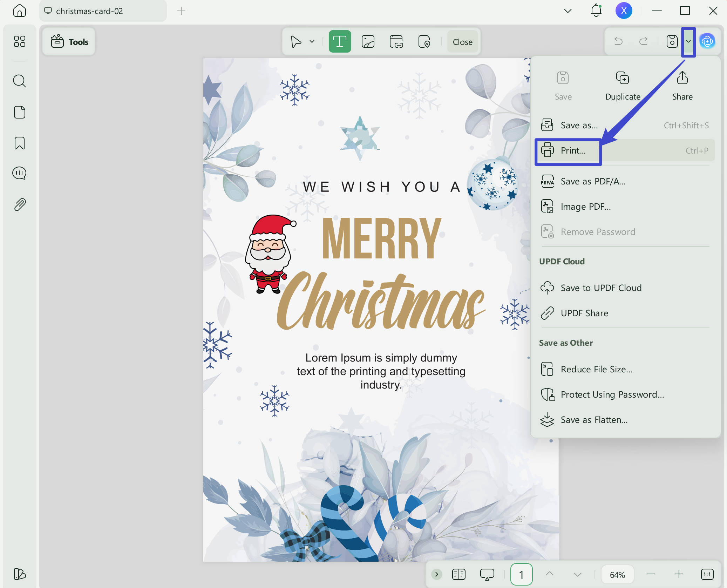Image resolution: width=727 pixels, height=588 pixels.
Task: Open the thumbnails grid panel icon
Action: [20, 41]
